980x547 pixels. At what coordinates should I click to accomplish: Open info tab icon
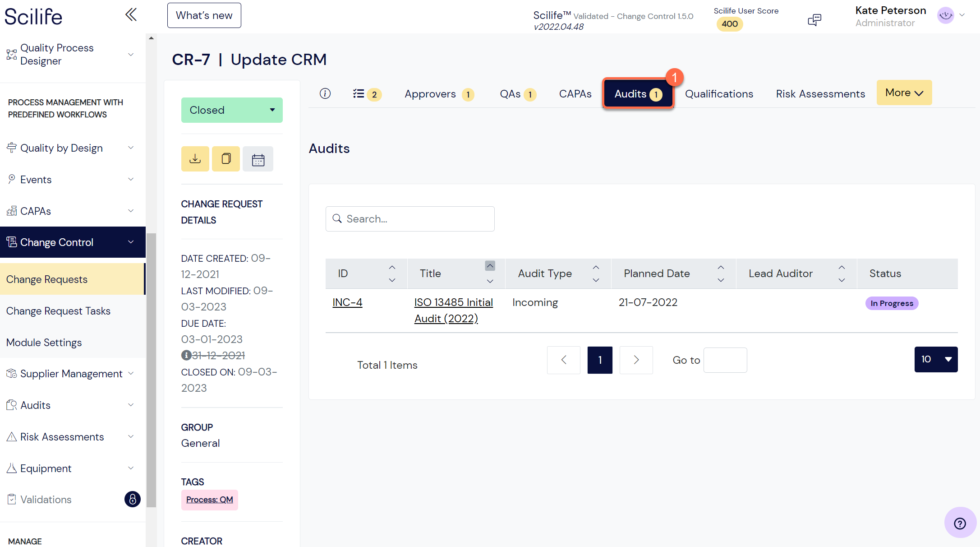click(325, 93)
